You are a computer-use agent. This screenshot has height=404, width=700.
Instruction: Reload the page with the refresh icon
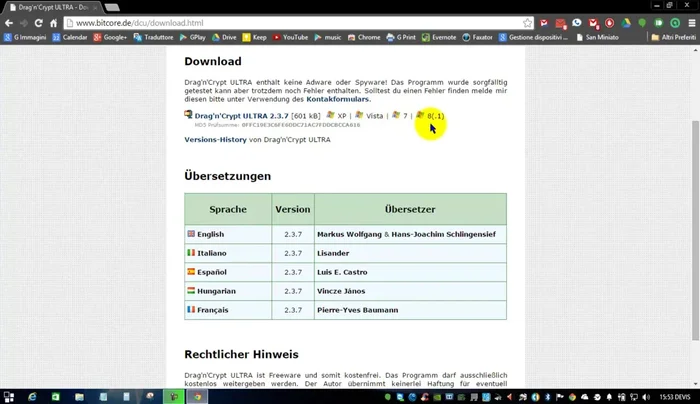coord(38,23)
